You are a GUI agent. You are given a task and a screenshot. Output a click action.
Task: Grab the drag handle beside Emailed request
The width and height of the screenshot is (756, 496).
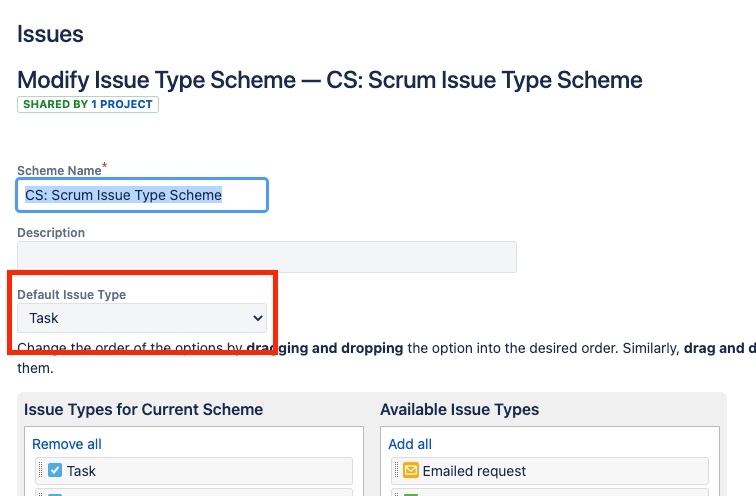396,470
